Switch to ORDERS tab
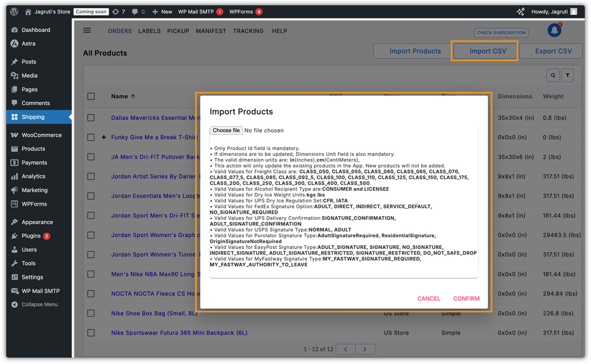Screen dimensions: 591x364 120,31
